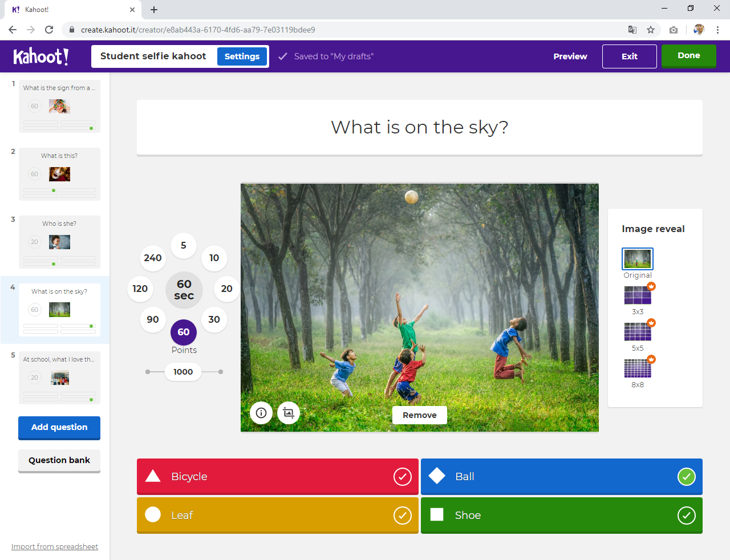Select 120 seconds time limit
Image resolution: width=730 pixels, height=560 pixels.
click(x=140, y=289)
